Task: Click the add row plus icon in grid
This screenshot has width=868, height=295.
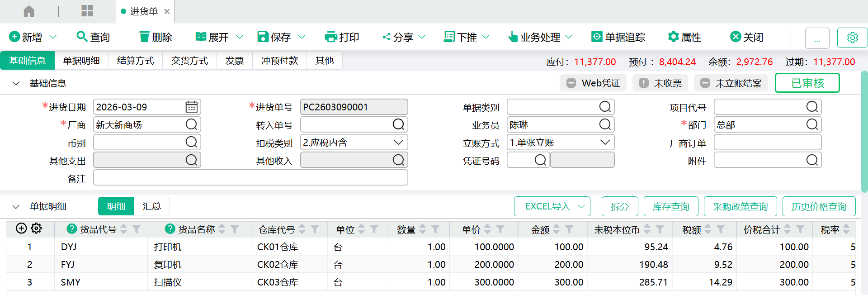Action: point(21,228)
